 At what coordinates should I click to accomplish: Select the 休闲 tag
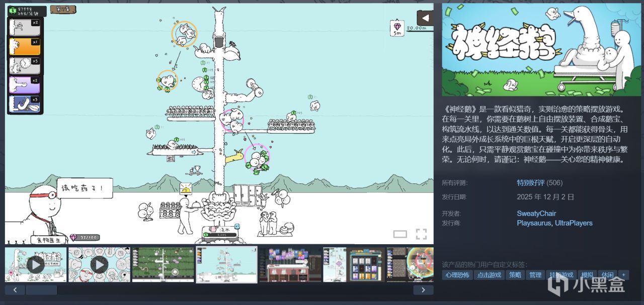pos(607,275)
